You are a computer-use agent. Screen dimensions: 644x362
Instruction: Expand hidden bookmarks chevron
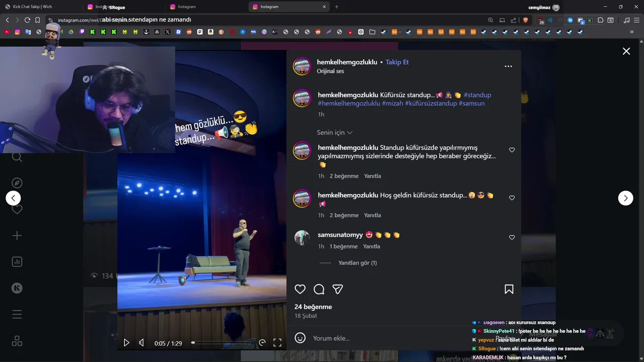[x=632, y=32]
